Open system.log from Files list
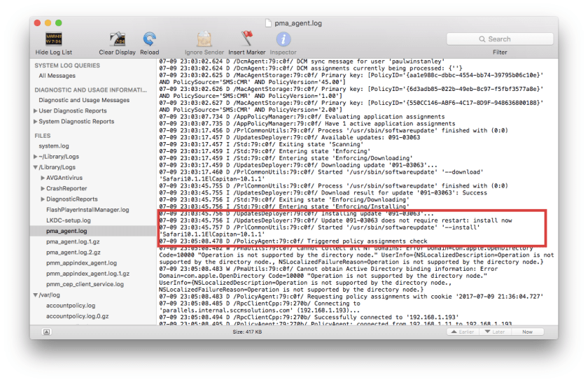This screenshot has width=588, height=382. [54, 146]
